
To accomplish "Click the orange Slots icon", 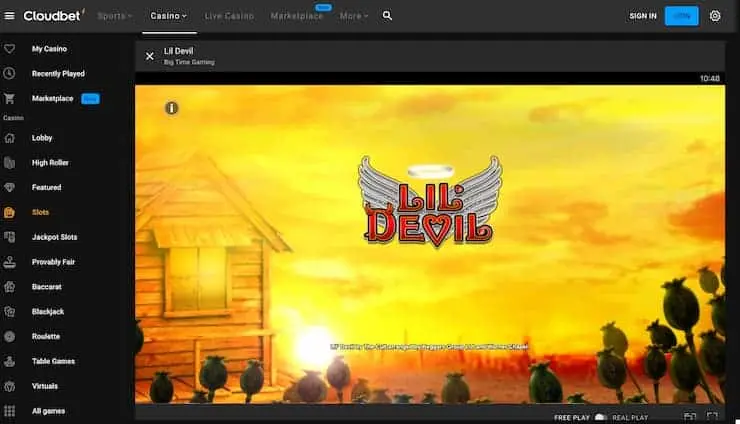I will (9, 212).
